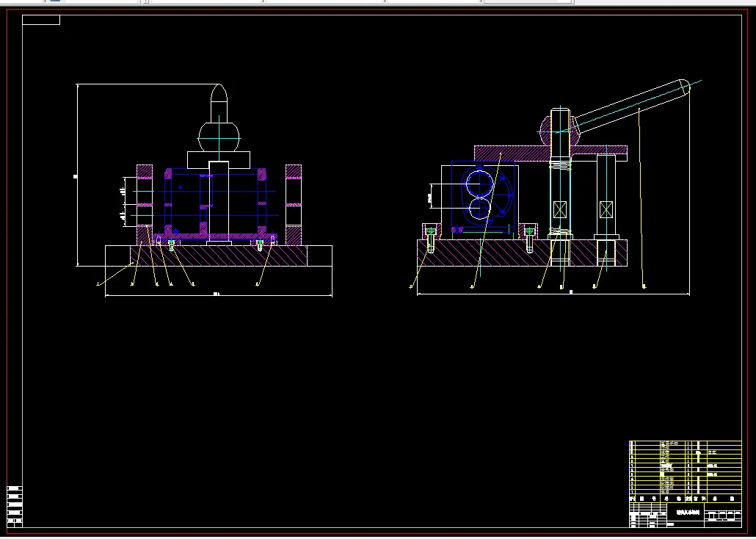Select the hatched base plate in right view
The image size is (756, 539).
[x=522, y=253]
